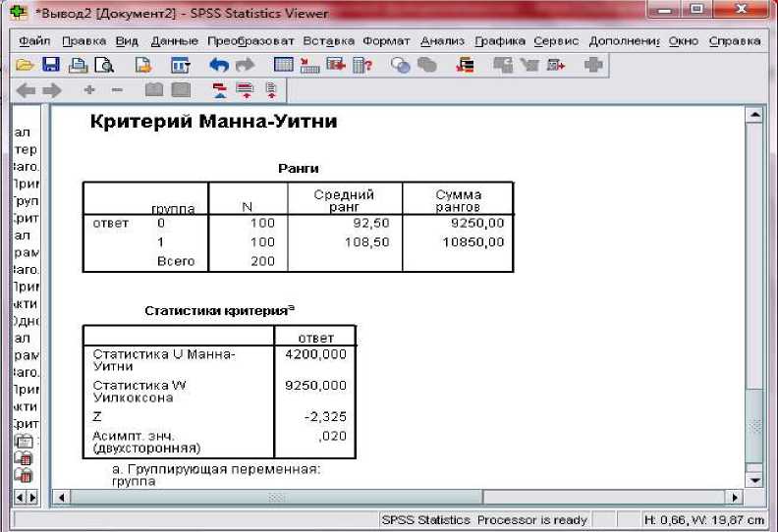
Task: Click the Go to Data grid icon
Action: pyautogui.click(x=283, y=65)
